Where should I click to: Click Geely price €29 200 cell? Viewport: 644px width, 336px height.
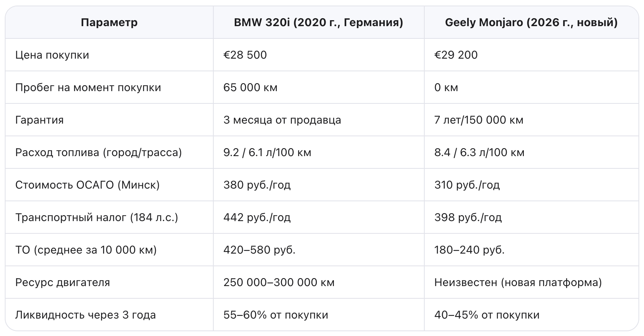(456, 55)
